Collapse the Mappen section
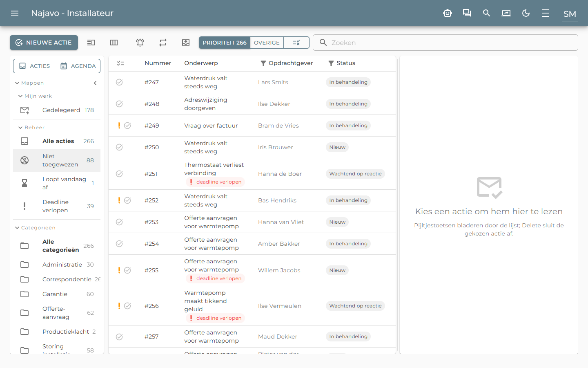Viewport: 588px width, 368px height. [x=29, y=83]
